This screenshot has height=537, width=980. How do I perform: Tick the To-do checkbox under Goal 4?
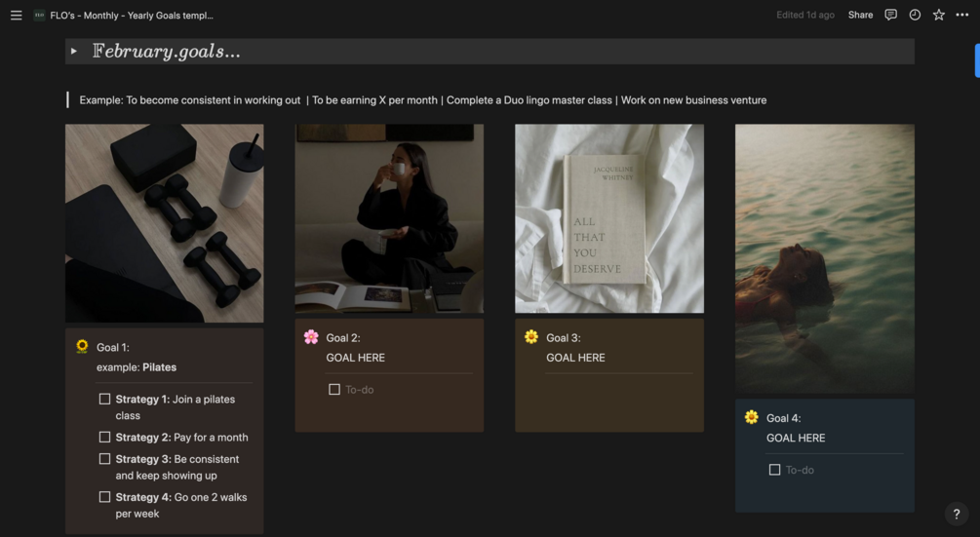click(774, 470)
